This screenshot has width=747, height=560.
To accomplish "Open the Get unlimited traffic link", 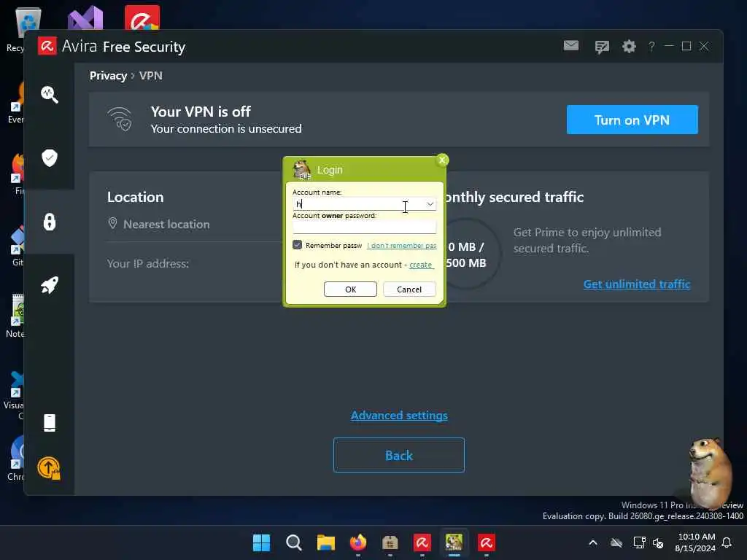I will click(x=637, y=284).
